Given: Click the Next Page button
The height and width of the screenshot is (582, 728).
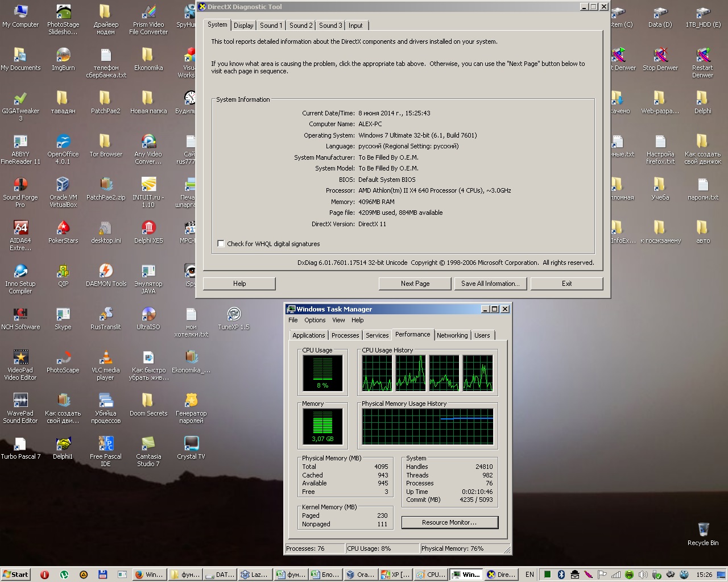Looking at the screenshot, I should tap(415, 284).
